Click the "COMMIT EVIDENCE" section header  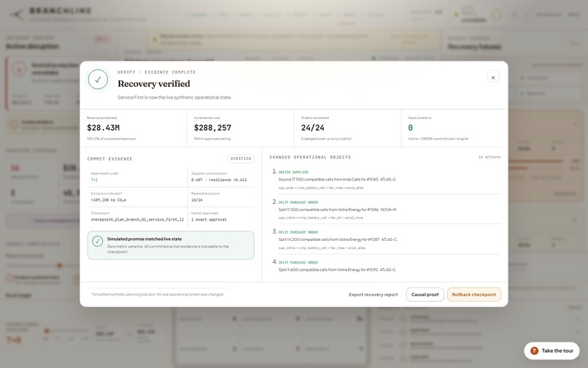[x=110, y=159]
